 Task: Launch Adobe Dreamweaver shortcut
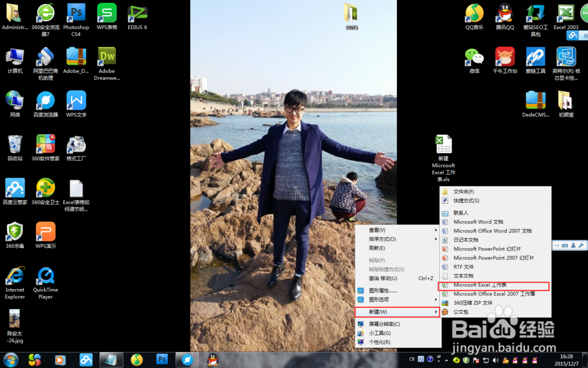tap(107, 64)
